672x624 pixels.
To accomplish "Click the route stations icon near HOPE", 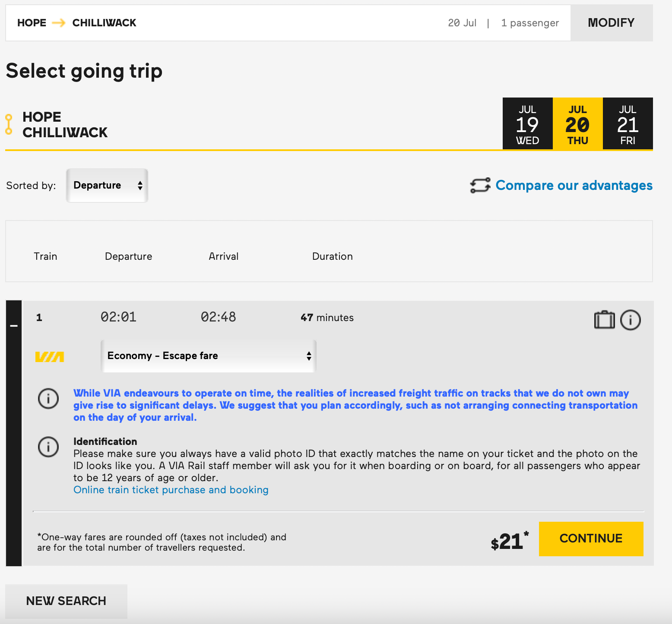I will coord(9,124).
